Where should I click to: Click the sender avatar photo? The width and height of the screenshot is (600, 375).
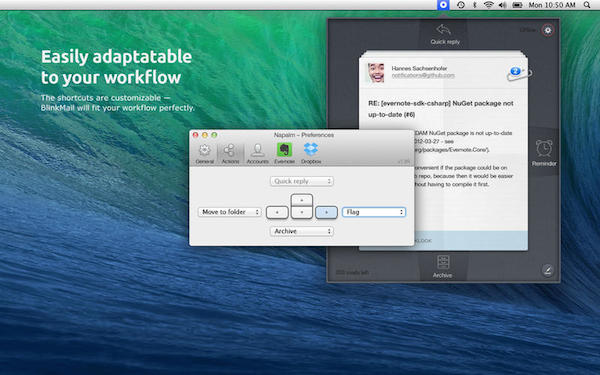coord(375,72)
